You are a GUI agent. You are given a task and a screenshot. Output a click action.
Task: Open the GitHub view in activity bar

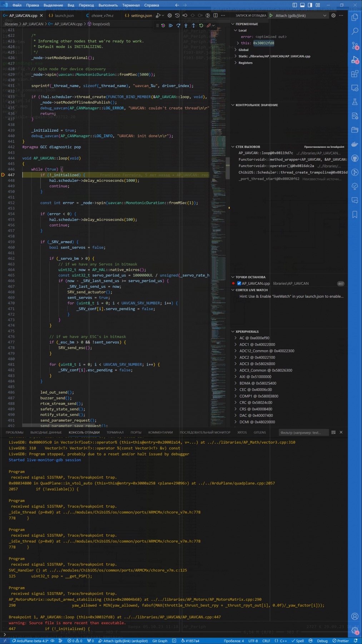(x=355, y=158)
